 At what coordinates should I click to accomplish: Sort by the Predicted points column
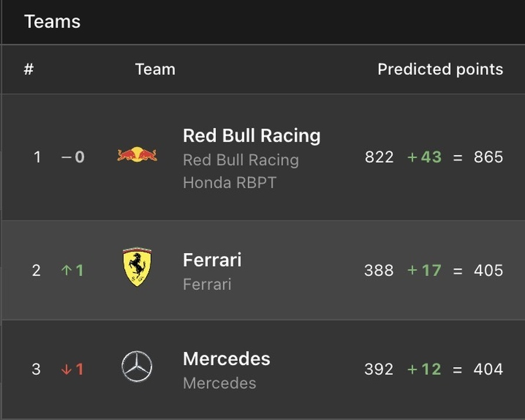coord(440,70)
